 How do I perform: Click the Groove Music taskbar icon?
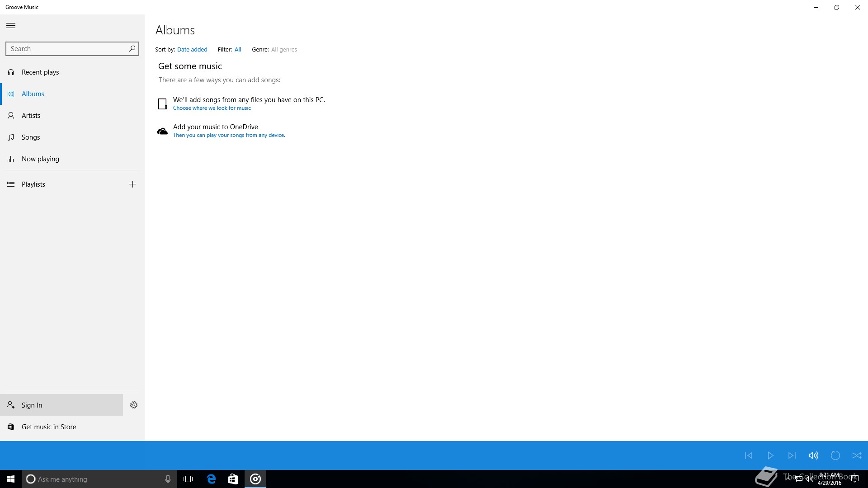point(255,479)
